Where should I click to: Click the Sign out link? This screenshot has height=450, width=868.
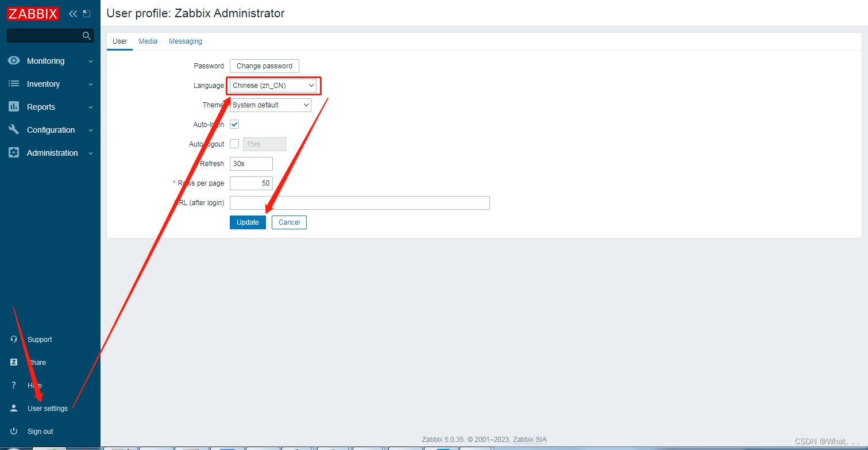pos(40,432)
